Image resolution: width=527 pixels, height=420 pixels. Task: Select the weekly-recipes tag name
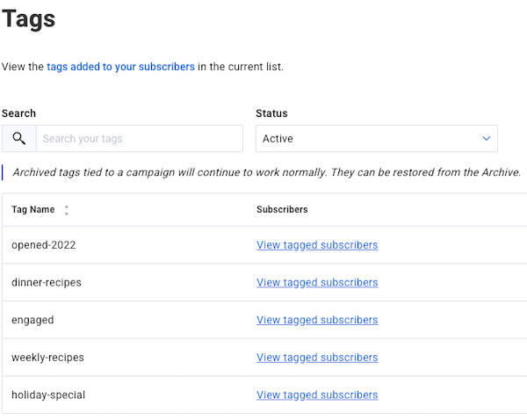pos(48,358)
